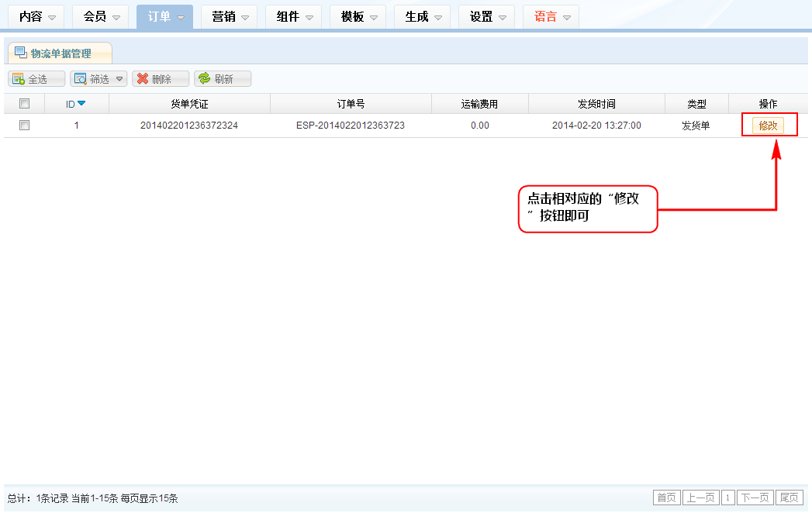Open the 设置 settings menu
Screen dimensions: 812x513
(486, 17)
